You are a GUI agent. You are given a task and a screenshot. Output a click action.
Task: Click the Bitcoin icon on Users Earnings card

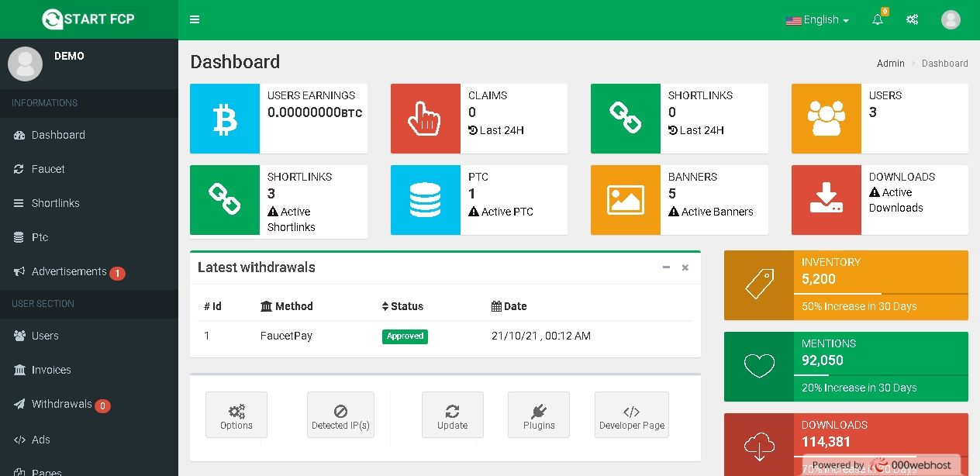click(x=225, y=119)
